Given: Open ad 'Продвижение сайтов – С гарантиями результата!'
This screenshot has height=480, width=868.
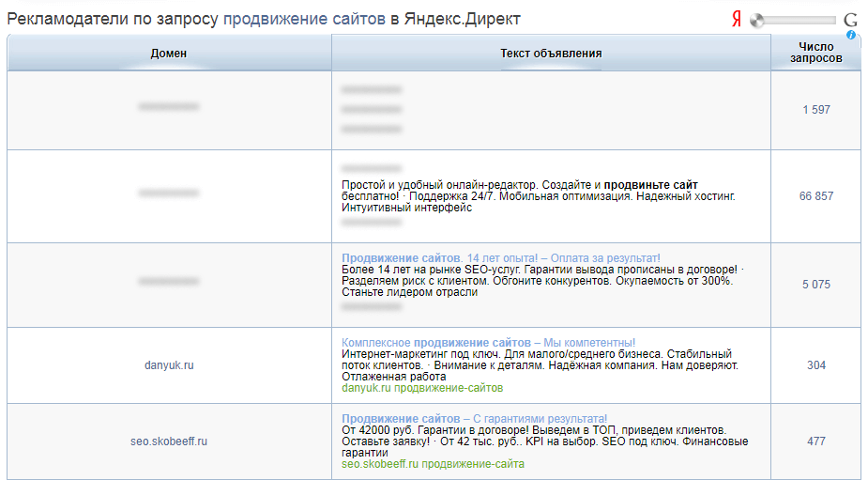Looking at the screenshot, I should pos(474,418).
